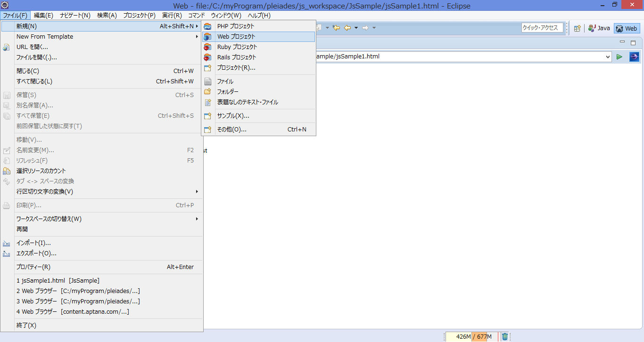This screenshot has height=342, width=644.
Task: Create a new Ruby プロジェクト
Action: [258, 47]
